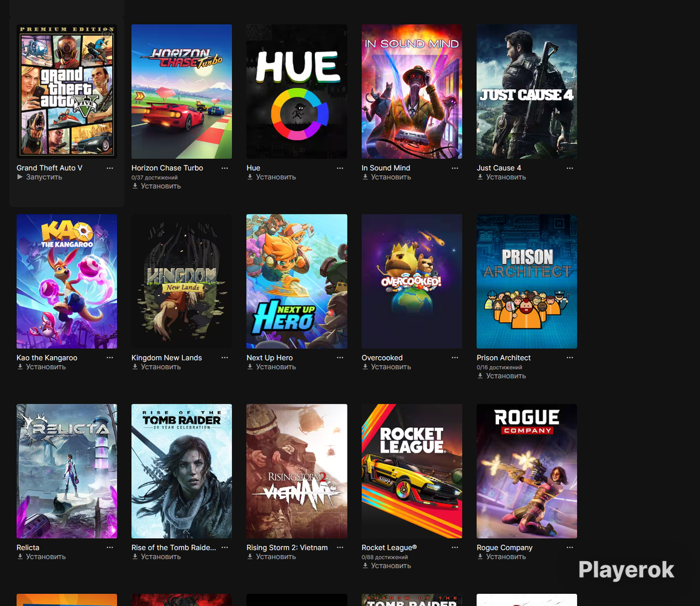Image resolution: width=700 pixels, height=606 pixels.
Task: Open three-dot menu for Rising Storm 2: Vietnam
Action: (x=340, y=548)
